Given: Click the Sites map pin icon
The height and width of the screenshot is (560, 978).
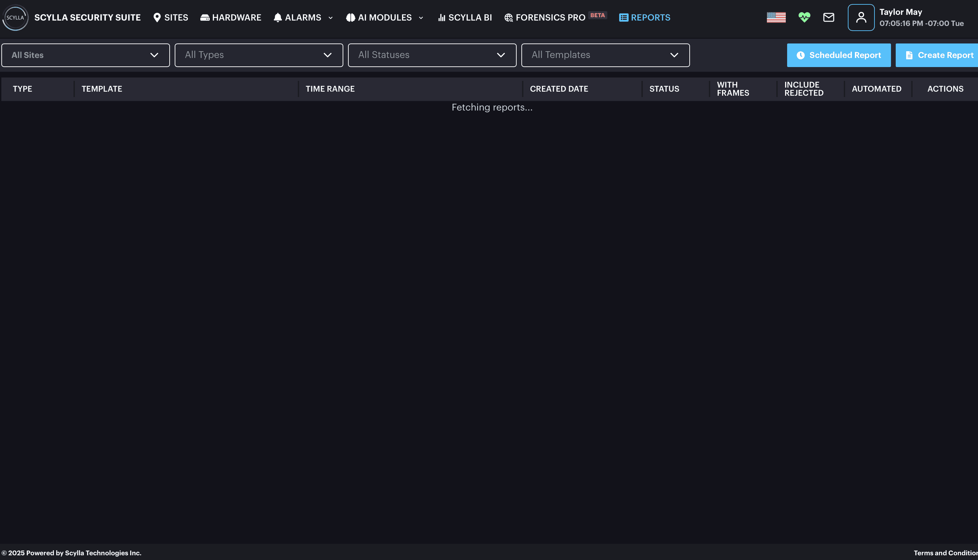Looking at the screenshot, I should pyautogui.click(x=157, y=17).
